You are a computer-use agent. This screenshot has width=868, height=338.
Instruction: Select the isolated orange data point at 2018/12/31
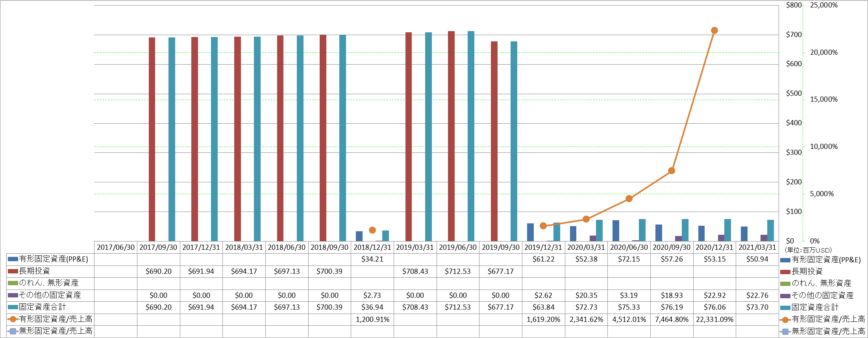pos(372,230)
